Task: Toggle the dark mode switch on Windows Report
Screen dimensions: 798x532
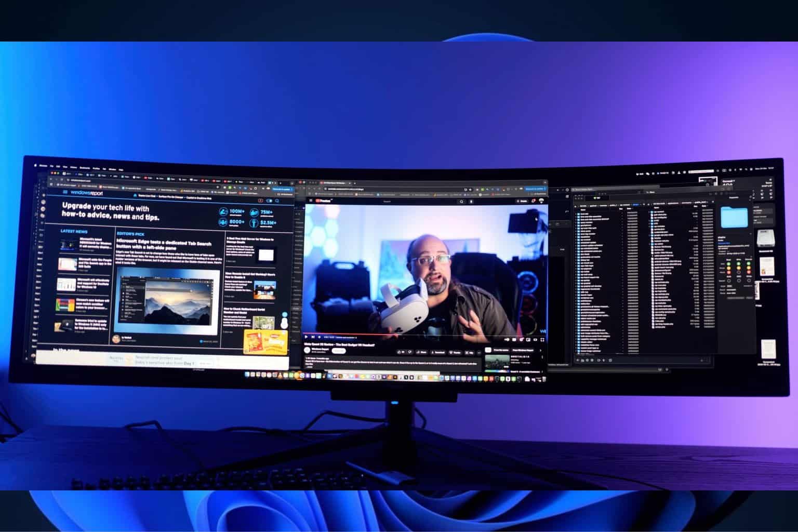Action: [x=269, y=201]
